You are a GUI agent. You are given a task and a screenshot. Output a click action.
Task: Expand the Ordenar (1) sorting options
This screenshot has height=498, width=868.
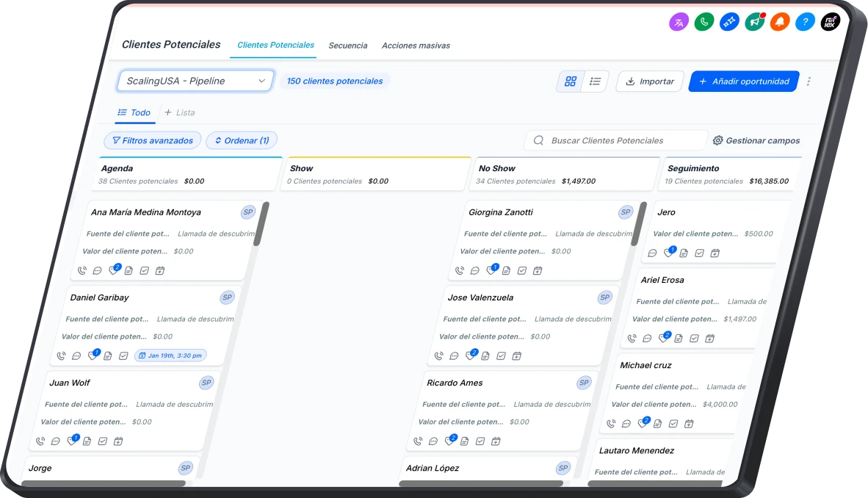pyautogui.click(x=242, y=140)
